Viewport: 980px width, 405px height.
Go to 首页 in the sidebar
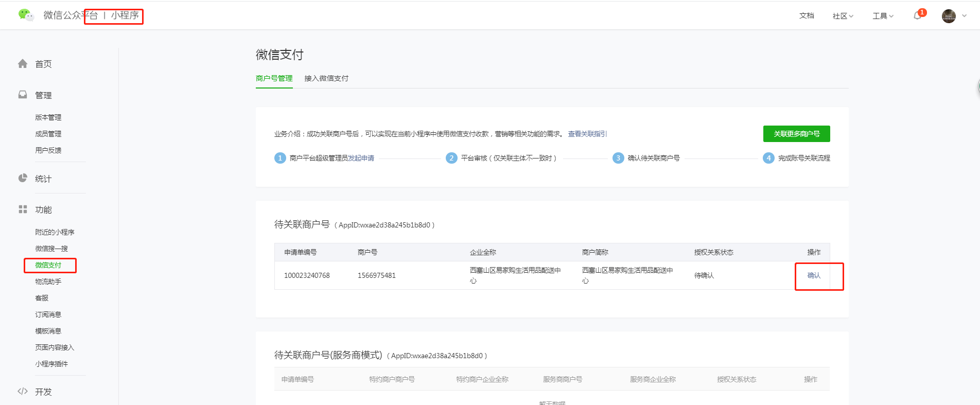pyautogui.click(x=43, y=64)
